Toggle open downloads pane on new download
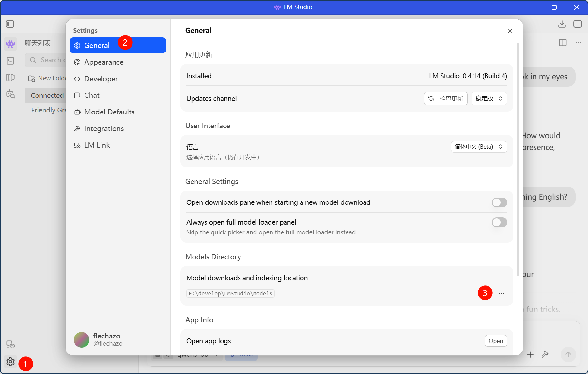Image resolution: width=588 pixels, height=374 pixels. point(500,202)
